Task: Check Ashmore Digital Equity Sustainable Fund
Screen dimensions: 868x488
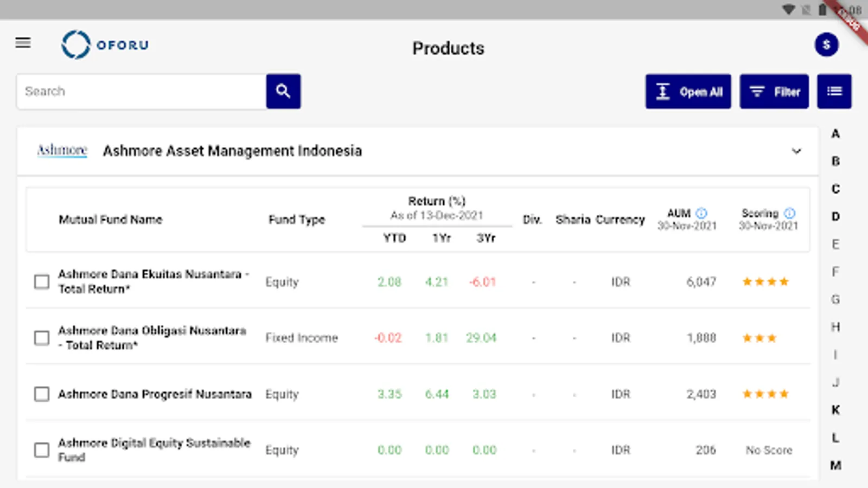Action: pyautogui.click(x=42, y=450)
